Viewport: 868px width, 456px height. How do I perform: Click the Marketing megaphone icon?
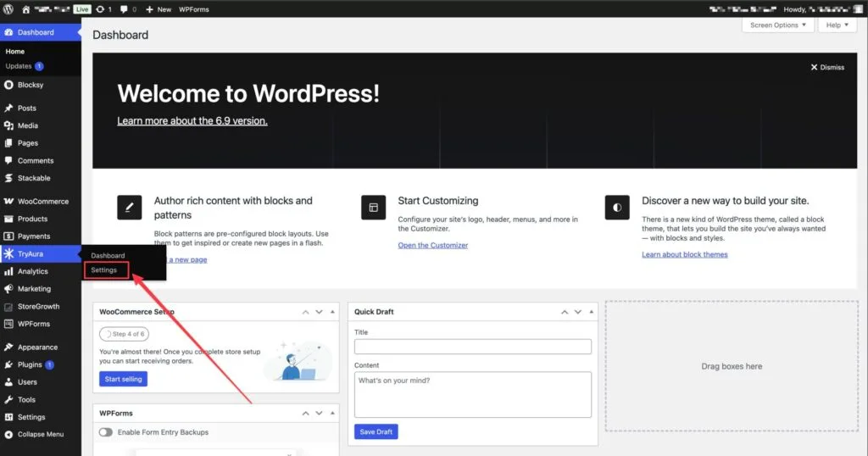(x=8, y=289)
